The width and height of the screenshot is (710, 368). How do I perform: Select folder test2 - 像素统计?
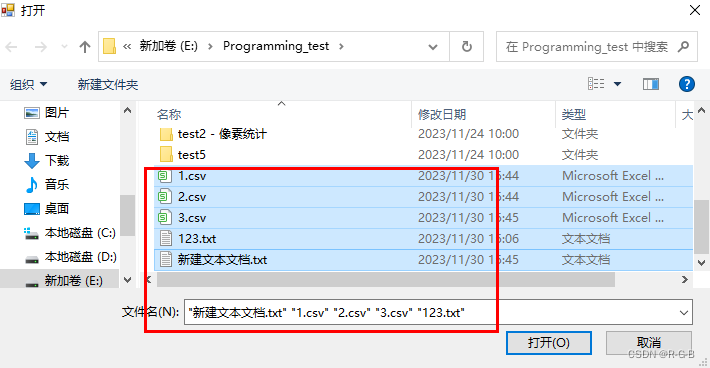[x=222, y=134]
